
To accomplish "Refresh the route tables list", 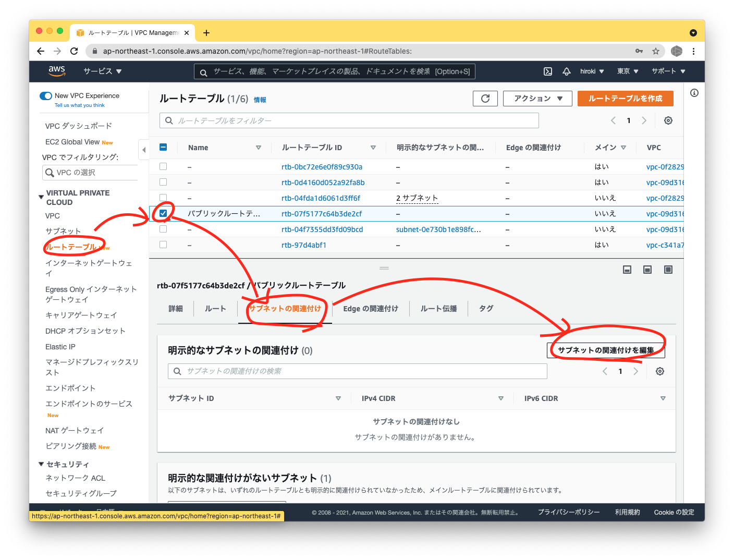I will (x=485, y=98).
